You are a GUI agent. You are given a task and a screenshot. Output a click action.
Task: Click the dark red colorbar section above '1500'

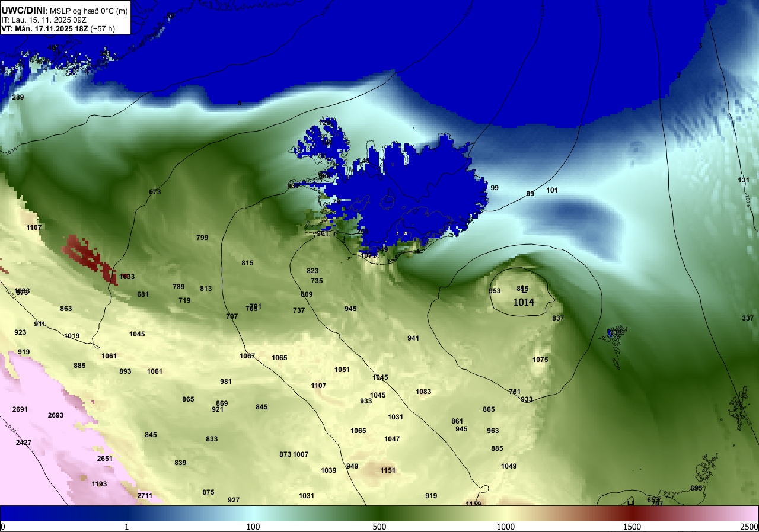coord(632,513)
